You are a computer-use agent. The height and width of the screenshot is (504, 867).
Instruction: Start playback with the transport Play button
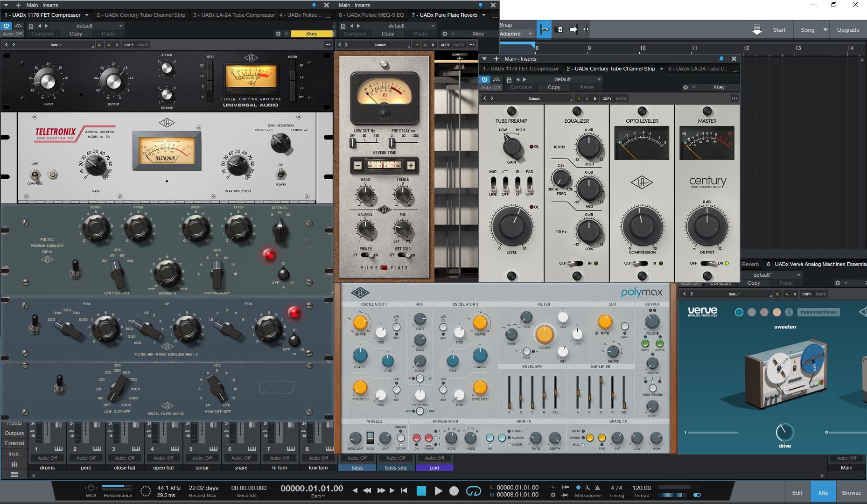[438, 490]
